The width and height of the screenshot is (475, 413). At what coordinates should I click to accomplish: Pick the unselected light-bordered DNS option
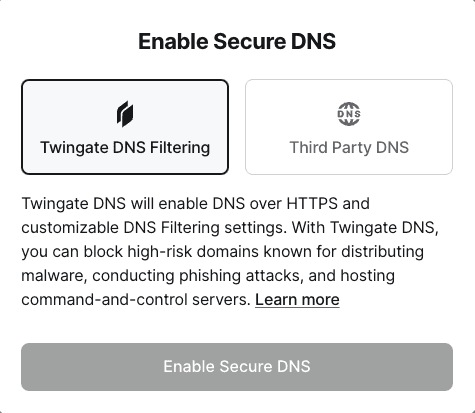click(x=349, y=127)
